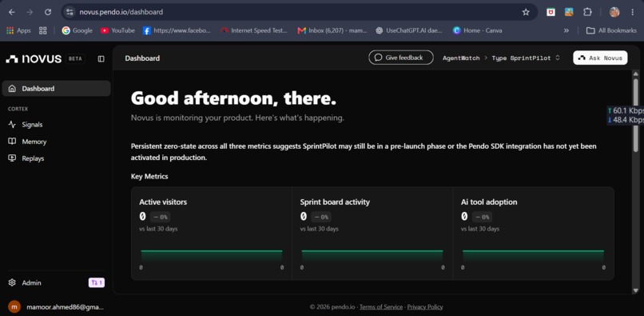Click the CORTEX section label
The height and width of the screenshot is (316, 644).
tap(18, 109)
